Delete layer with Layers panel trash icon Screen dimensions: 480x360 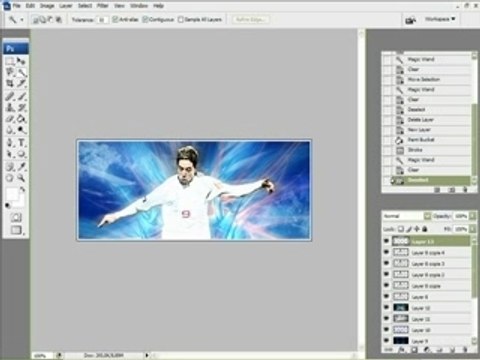pos(465,350)
